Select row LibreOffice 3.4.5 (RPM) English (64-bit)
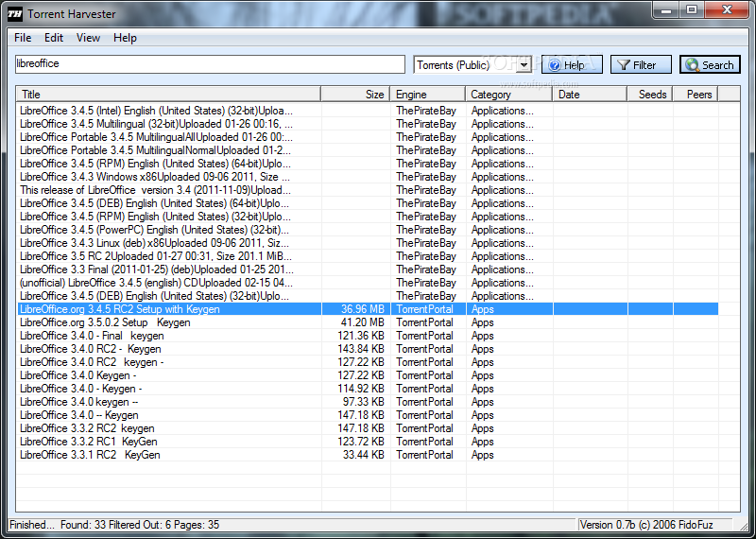Viewport: 756px width, 539px height. click(368, 164)
